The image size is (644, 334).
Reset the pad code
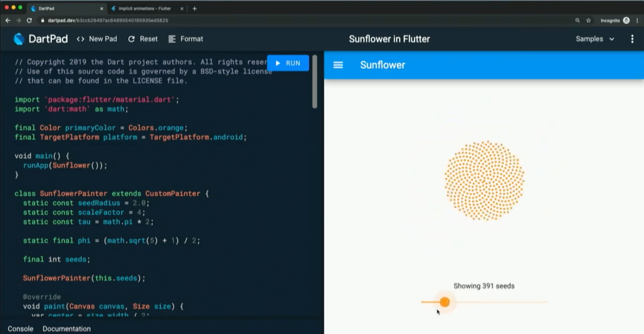pos(143,39)
